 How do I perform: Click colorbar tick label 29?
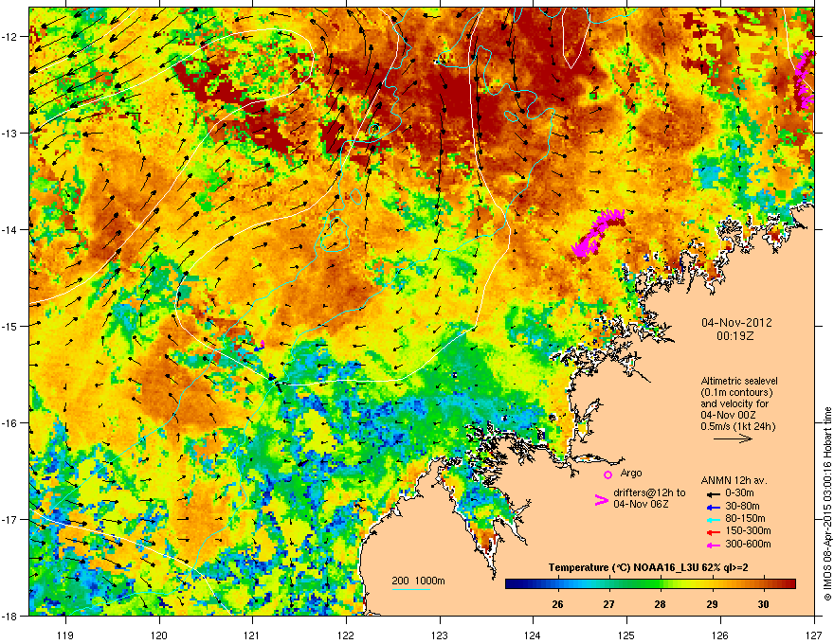coord(712,604)
